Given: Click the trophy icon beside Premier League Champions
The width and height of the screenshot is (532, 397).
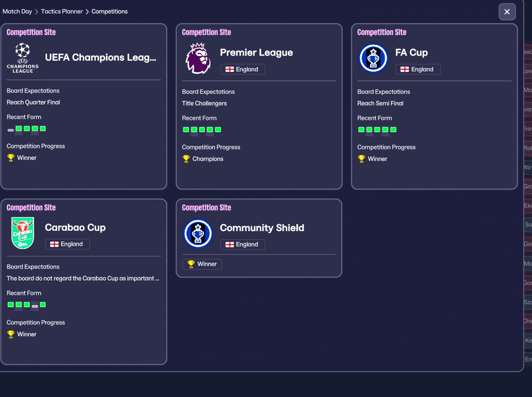Looking at the screenshot, I should coord(186,159).
